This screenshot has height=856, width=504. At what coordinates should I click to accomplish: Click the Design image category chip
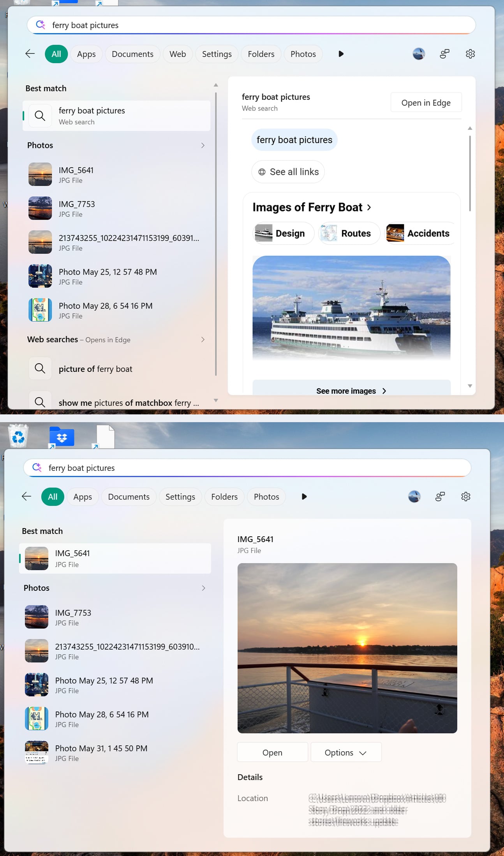[284, 233]
